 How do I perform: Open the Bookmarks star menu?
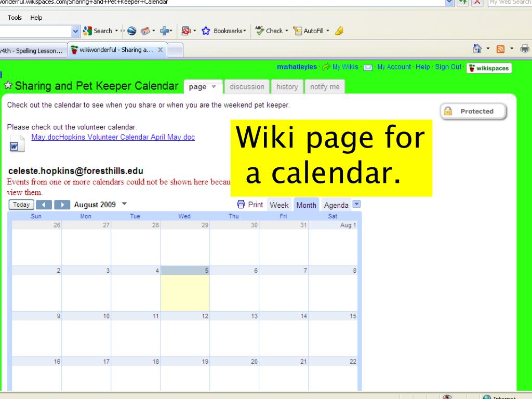[x=223, y=31]
